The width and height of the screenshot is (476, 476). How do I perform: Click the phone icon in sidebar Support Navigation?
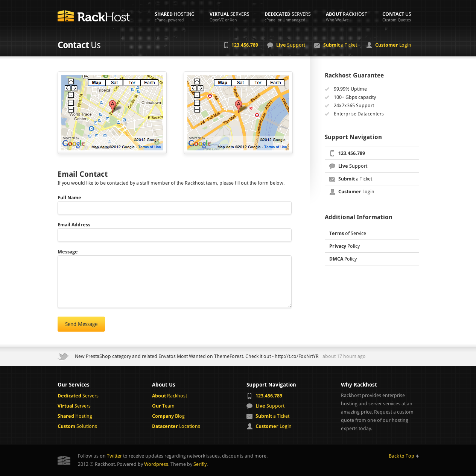pyautogui.click(x=332, y=153)
